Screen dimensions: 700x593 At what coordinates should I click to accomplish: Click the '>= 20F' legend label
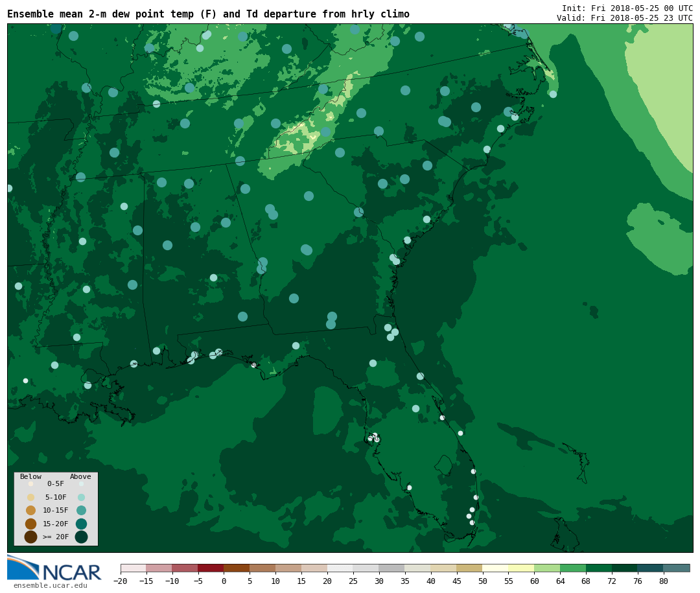tap(56, 537)
